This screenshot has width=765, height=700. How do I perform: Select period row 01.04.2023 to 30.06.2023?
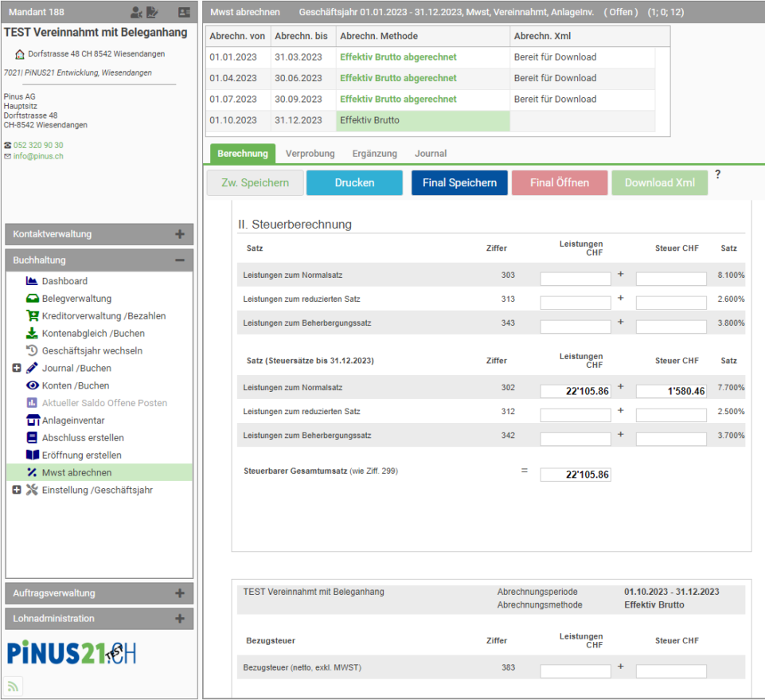pyautogui.click(x=431, y=78)
